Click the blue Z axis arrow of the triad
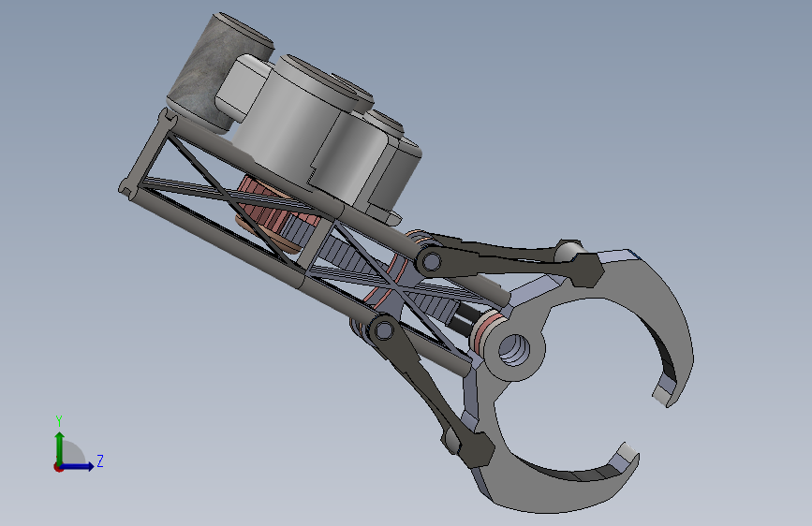The width and height of the screenshot is (812, 526). coord(79,466)
